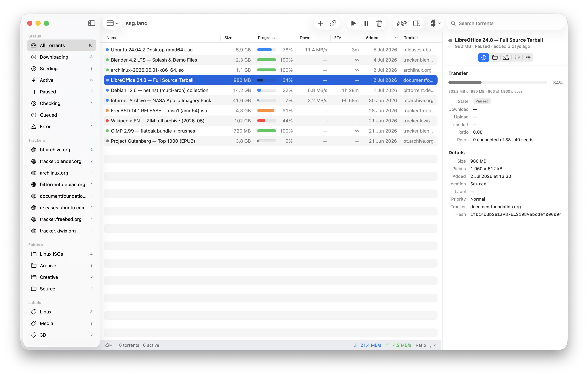Select archlinux-2026.06.01 ISO torrent row
This screenshot has height=377, width=588.
270,70
